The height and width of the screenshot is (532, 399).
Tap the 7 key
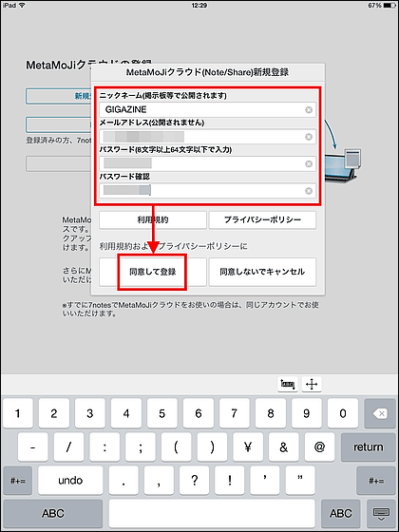[235, 413]
